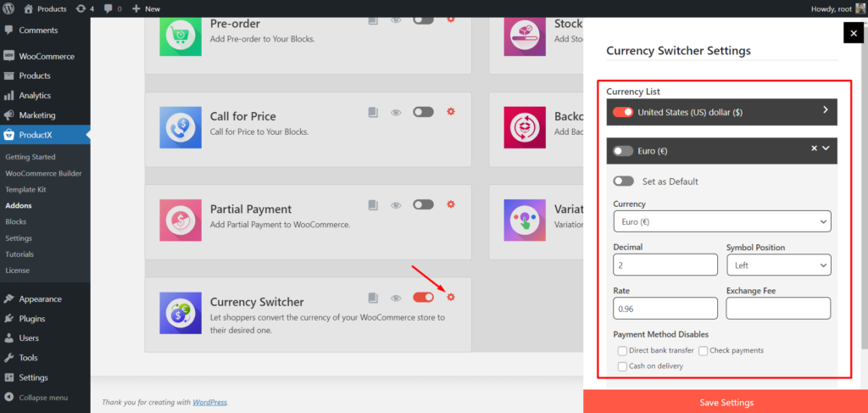Image resolution: width=868 pixels, height=413 pixels.
Task: Enable the Euro currency switch
Action: coord(623,151)
